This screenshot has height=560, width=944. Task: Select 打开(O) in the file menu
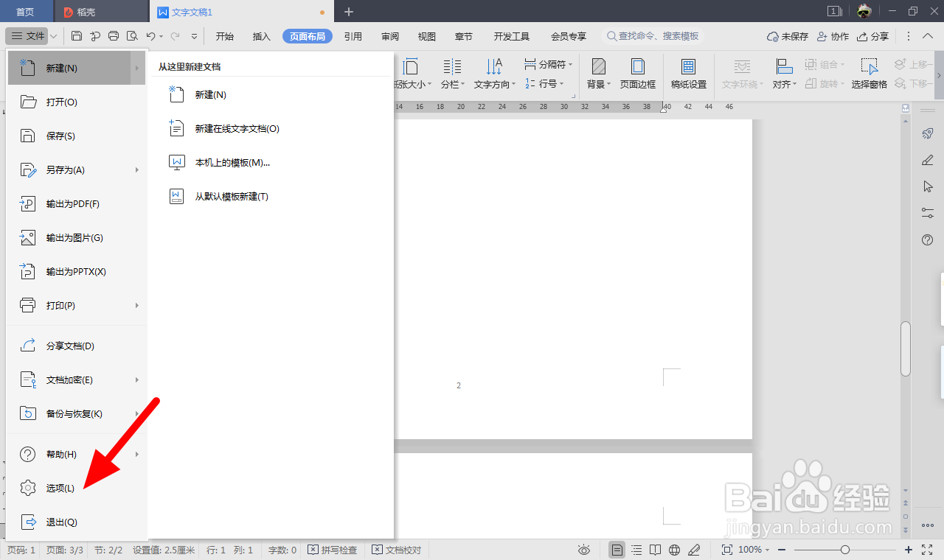[77, 102]
